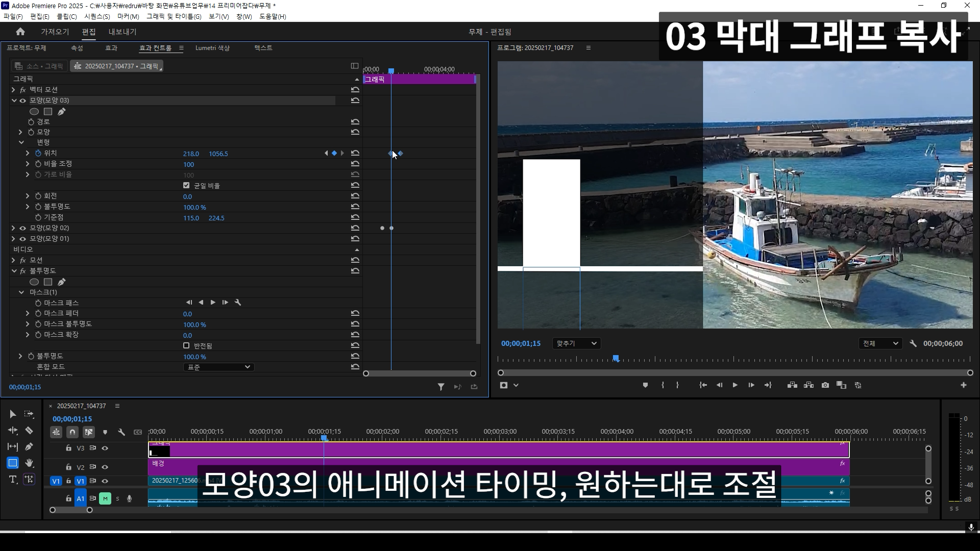
Task: Toggle the 균일 비율 checkbox
Action: [x=186, y=185]
